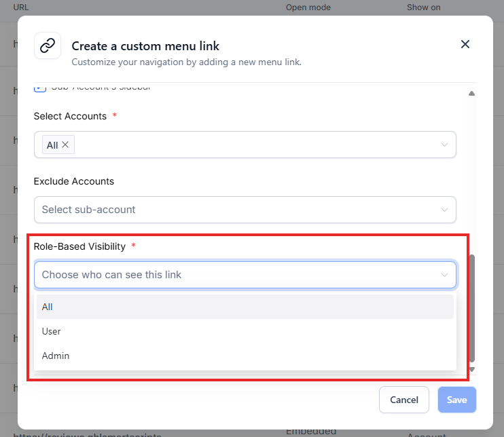Remove the "All" tag from Select Accounts
504x437 pixels.
[65, 145]
